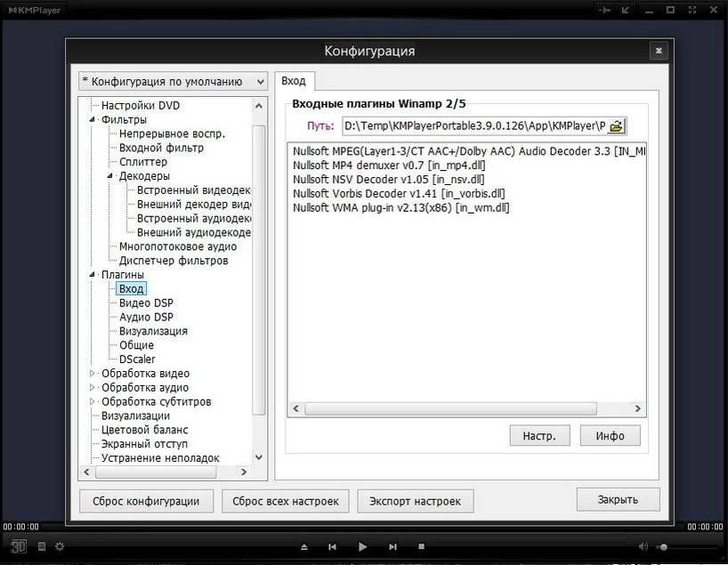
Task: Select Nullsoft NSV Decoder v1.05 plugin
Action: coord(388,179)
